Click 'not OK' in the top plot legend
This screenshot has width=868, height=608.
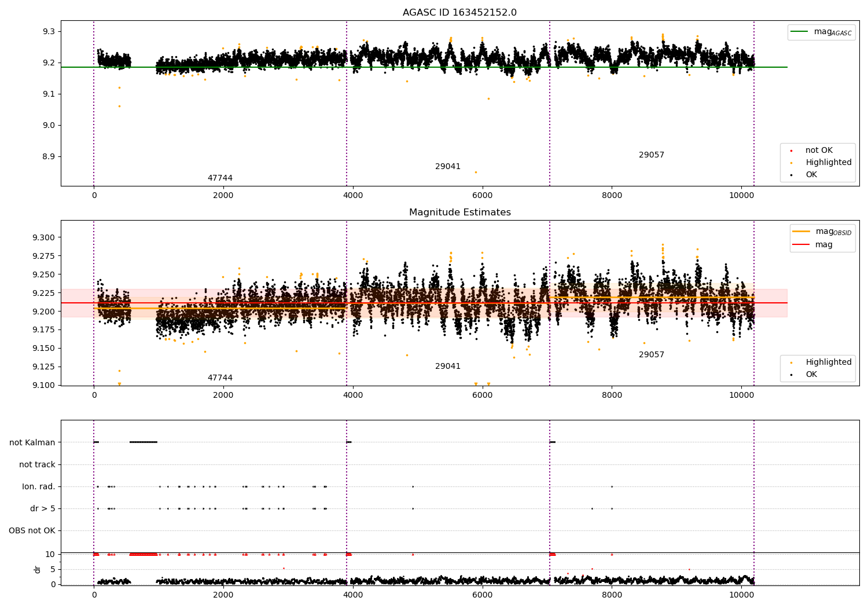(819, 151)
